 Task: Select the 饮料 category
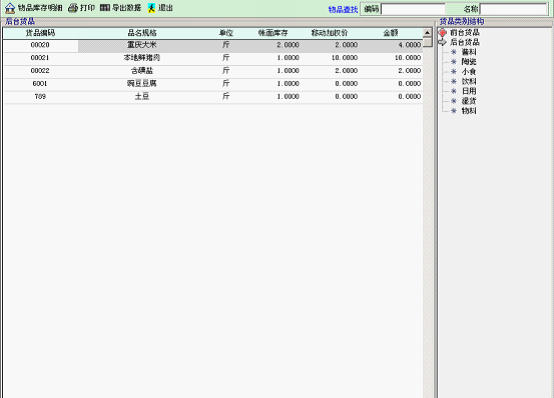[469, 81]
